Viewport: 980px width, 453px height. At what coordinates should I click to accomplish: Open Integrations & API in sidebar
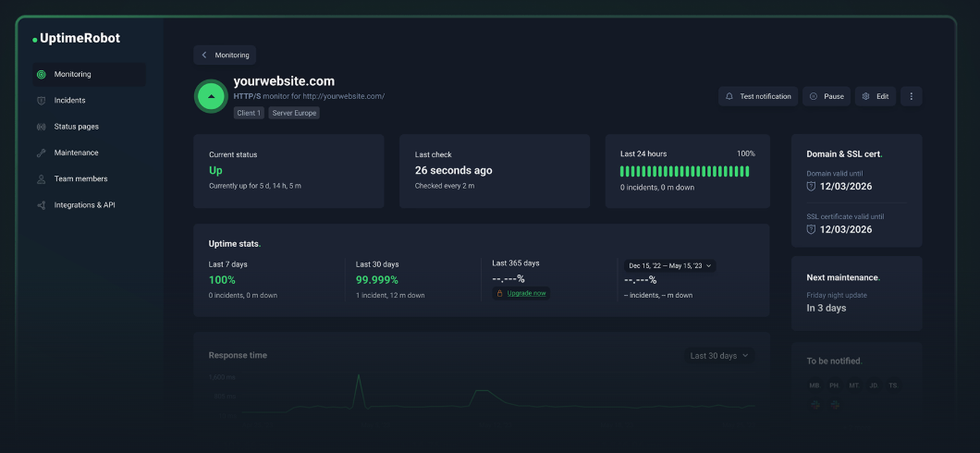point(89,205)
